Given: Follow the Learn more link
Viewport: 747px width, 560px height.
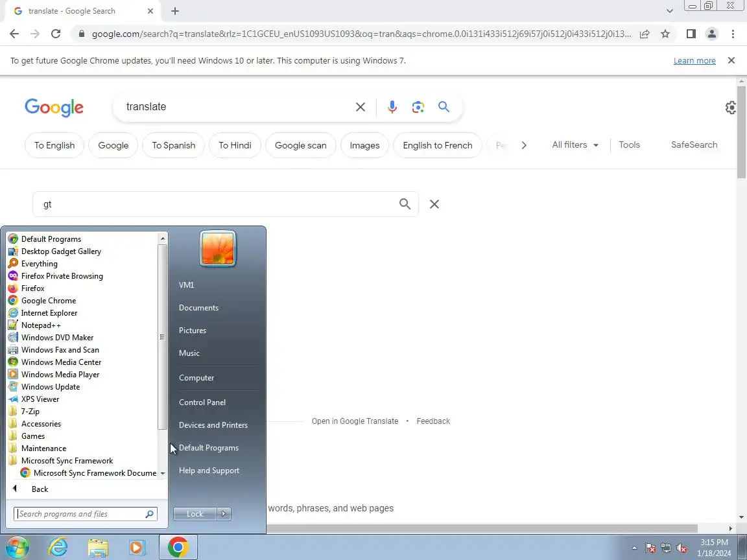Looking at the screenshot, I should 694,60.
